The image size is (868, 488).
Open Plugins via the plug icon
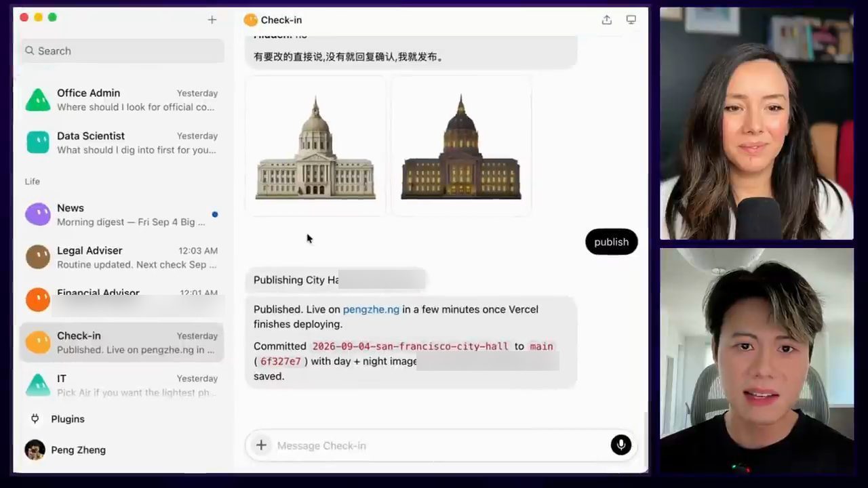click(x=35, y=419)
